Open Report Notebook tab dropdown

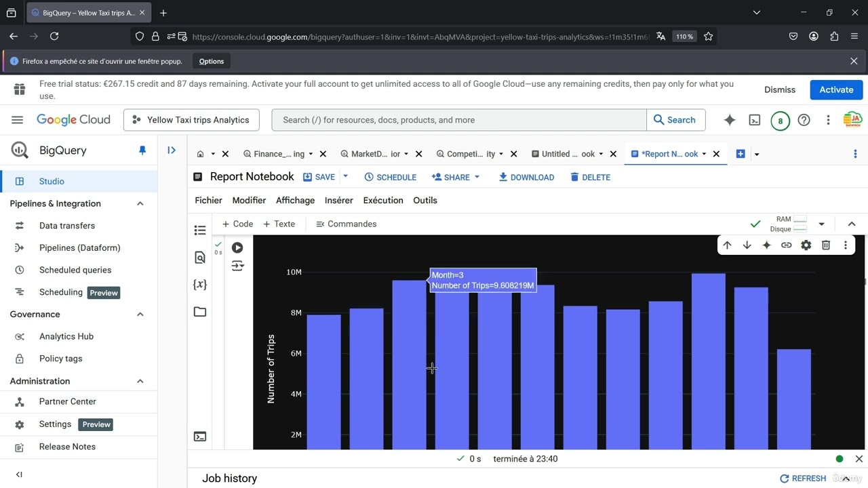click(x=704, y=154)
